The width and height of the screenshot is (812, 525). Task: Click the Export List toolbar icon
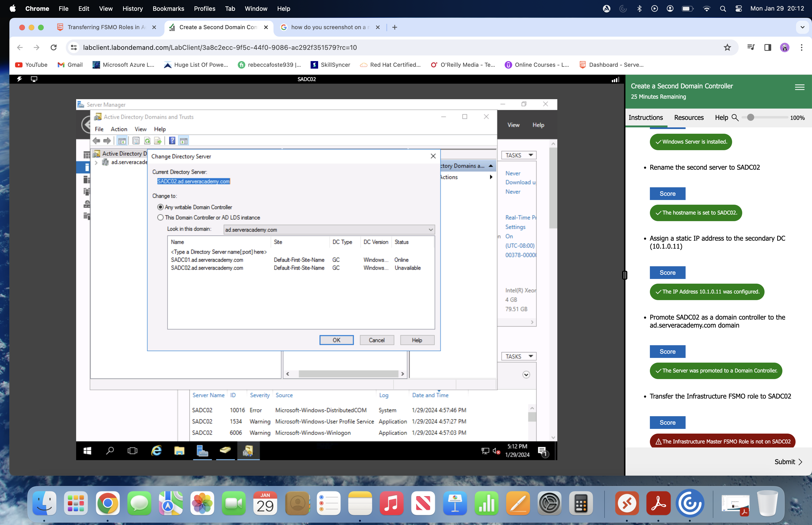coord(158,141)
